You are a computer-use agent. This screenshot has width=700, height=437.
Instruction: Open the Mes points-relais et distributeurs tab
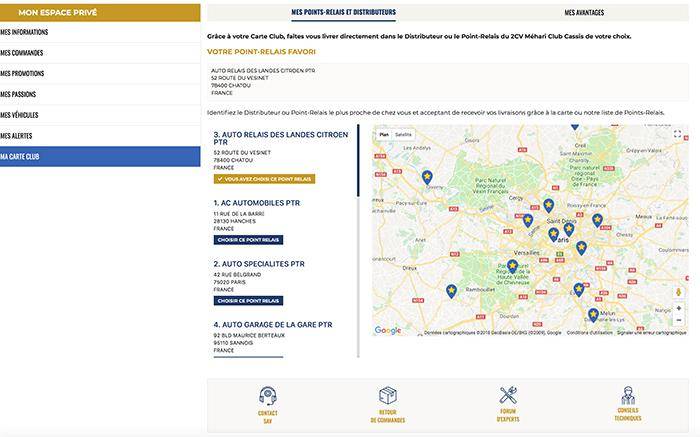tap(343, 12)
